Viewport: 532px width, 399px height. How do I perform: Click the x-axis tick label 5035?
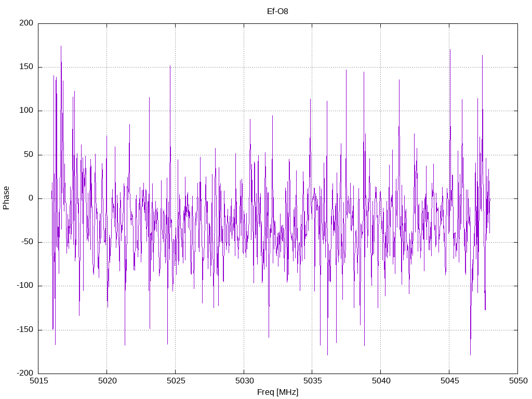(x=312, y=381)
